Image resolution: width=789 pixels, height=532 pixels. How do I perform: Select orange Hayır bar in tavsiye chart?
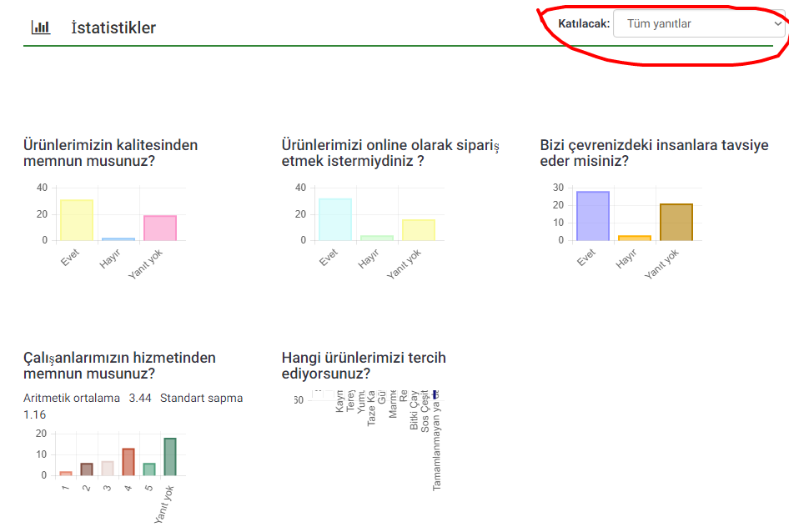pyautogui.click(x=635, y=238)
